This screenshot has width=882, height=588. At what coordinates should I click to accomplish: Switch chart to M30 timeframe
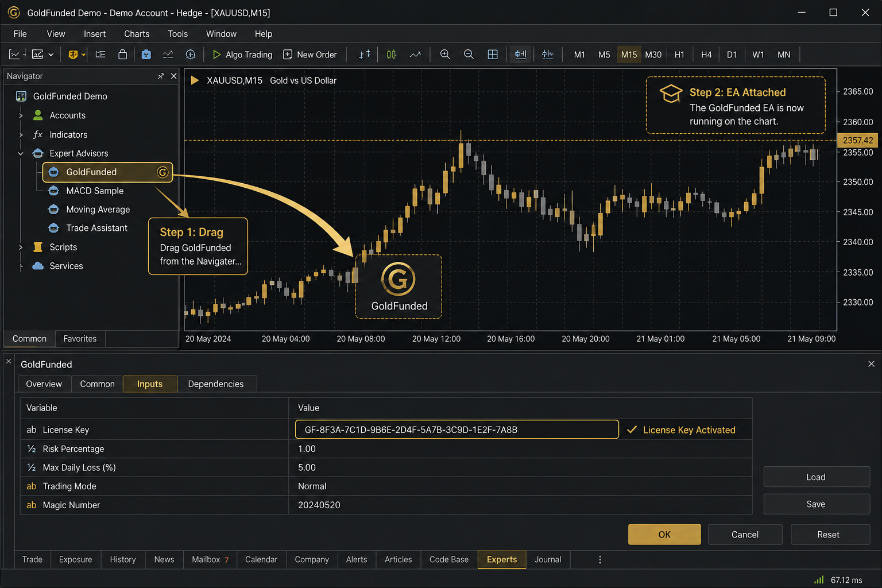tap(653, 55)
